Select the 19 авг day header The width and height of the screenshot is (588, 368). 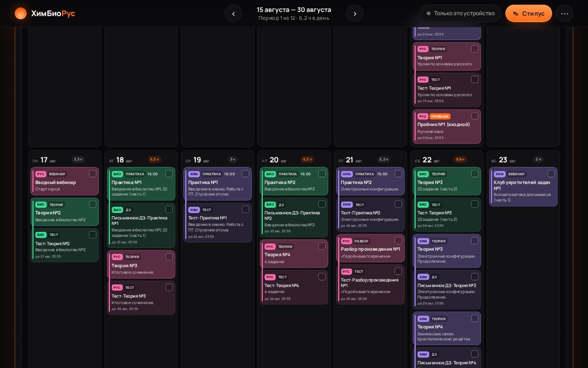tap(198, 160)
